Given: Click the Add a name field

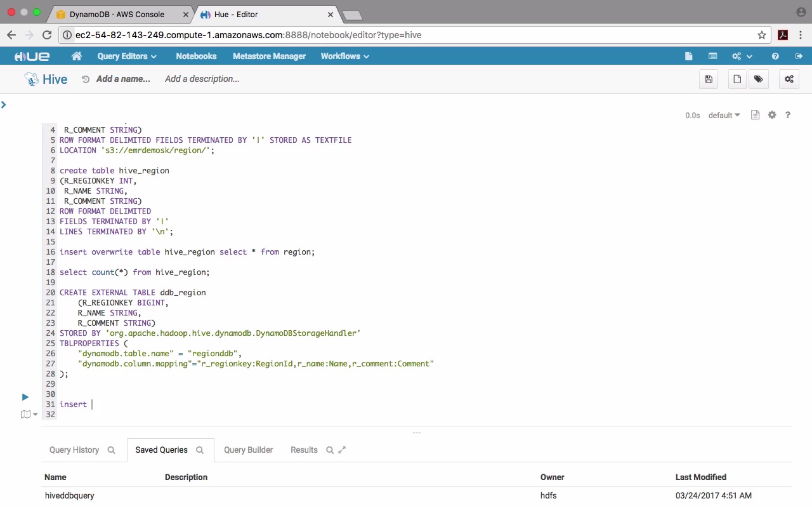Looking at the screenshot, I should coord(123,79).
